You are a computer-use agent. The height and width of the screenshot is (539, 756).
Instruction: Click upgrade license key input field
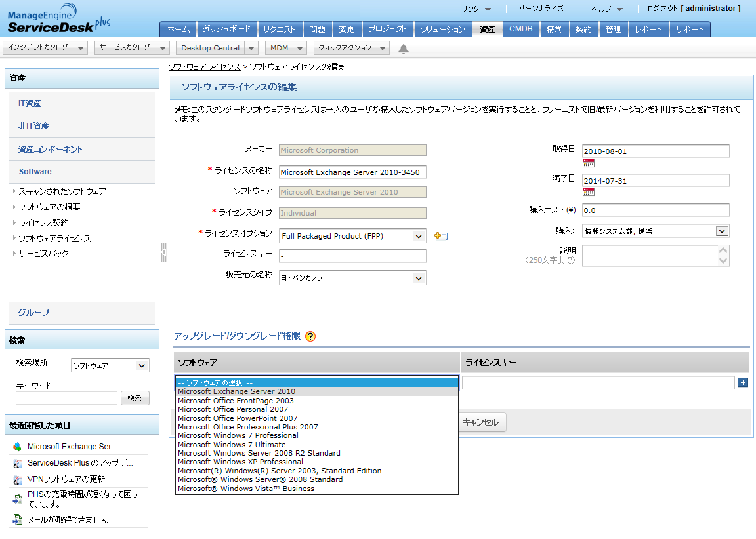tap(598, 382)
